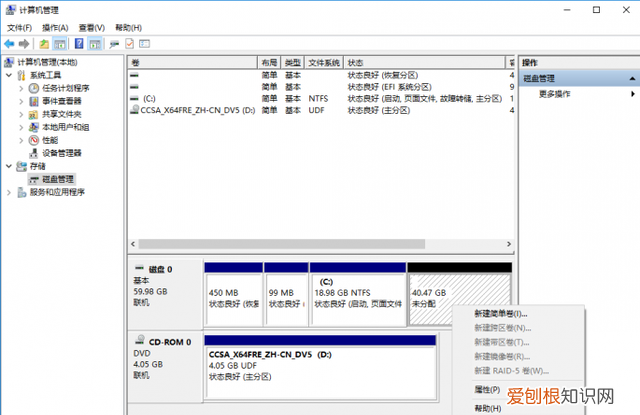The height and width of the screenshot is (415, 640).
Task: Click the up-one-level folder icon
Action: [x=44, y=44]
